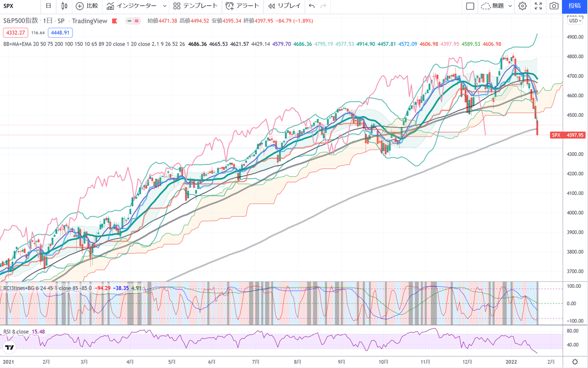The image size is (588, 368).
Task: Click the 10月 time axis label
Action: [x=384, y=362]
